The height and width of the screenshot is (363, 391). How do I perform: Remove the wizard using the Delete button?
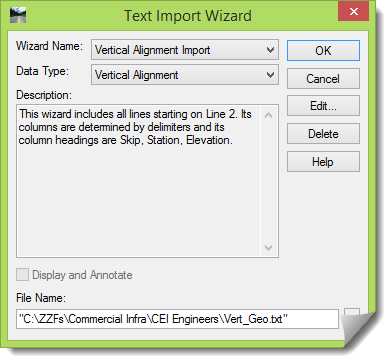(x=323, y=134)
